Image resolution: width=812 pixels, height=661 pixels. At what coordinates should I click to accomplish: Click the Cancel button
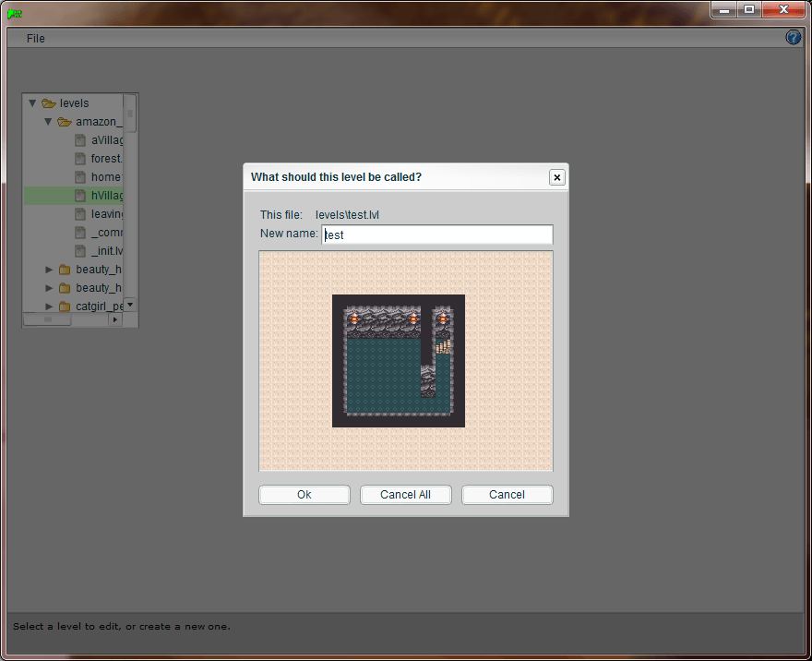point(507,495)
